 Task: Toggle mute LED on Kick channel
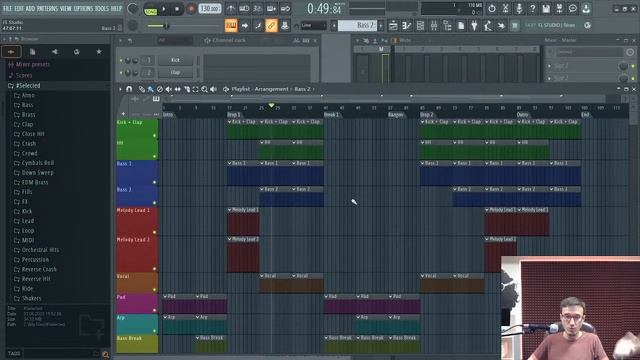coord(121,60)
